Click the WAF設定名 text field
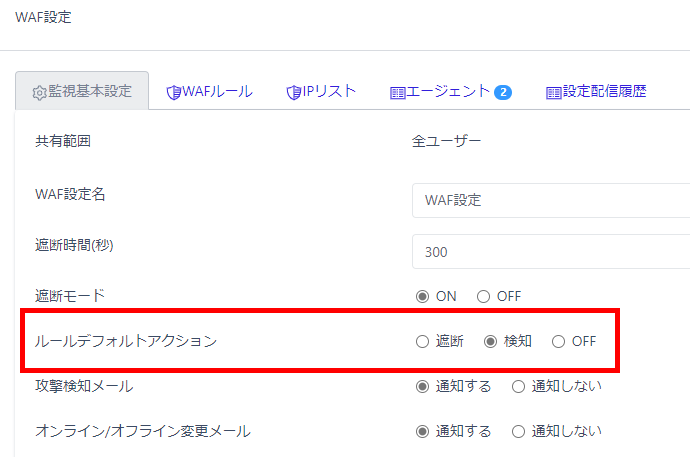 [550, 200]
